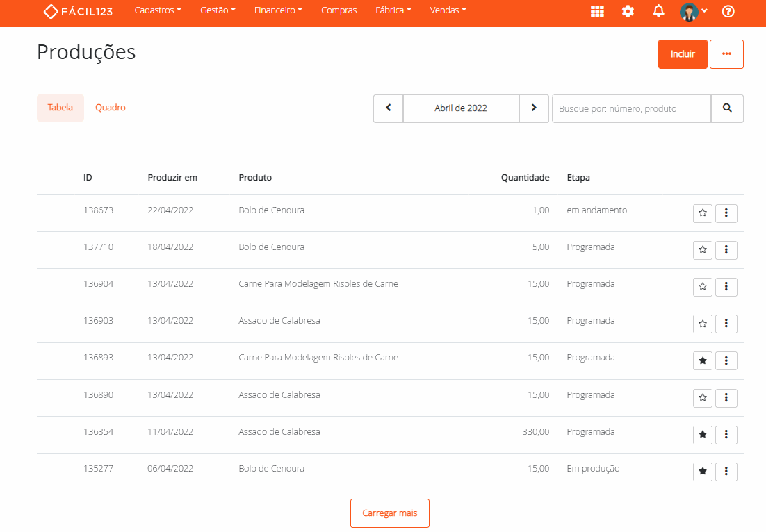Star production 137710

[703, 250]
